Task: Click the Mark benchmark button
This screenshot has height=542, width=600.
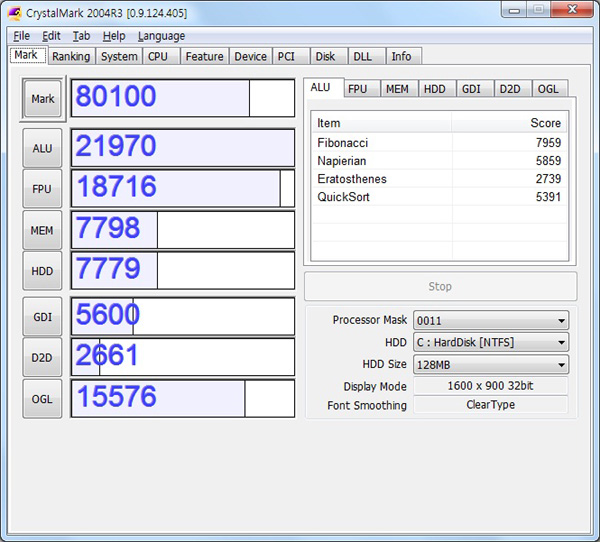Action: pos(43,99)
